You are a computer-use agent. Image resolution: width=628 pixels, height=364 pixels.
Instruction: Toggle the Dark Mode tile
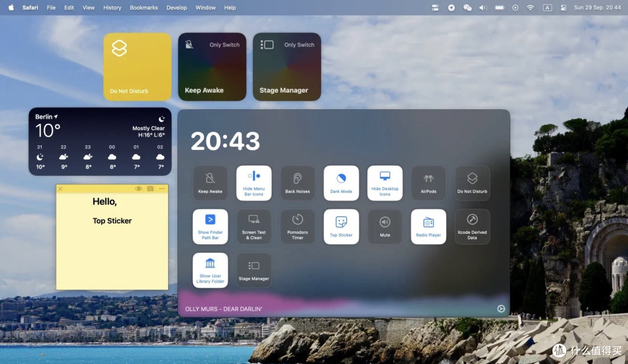[341, 183]
